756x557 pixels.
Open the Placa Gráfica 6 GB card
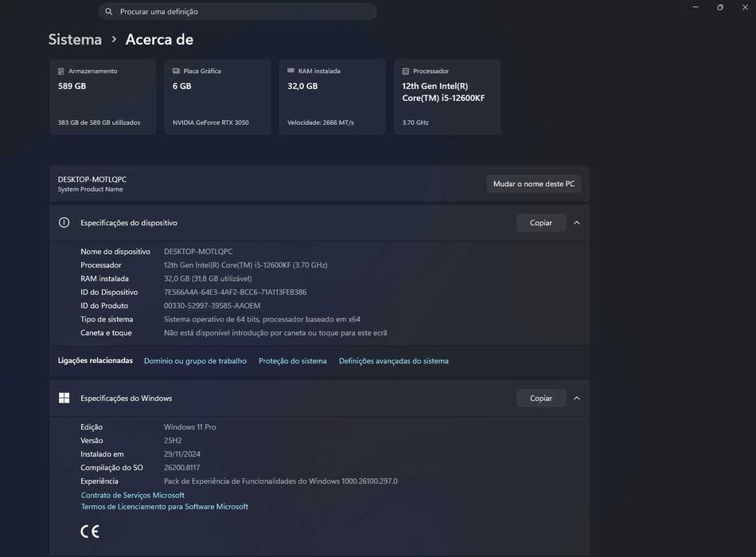(217, 97)
